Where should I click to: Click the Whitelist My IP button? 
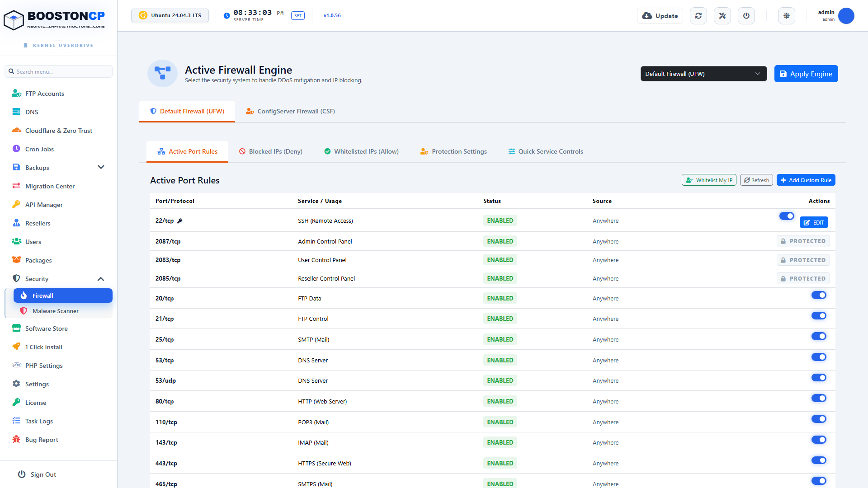[x=709, y=180]
